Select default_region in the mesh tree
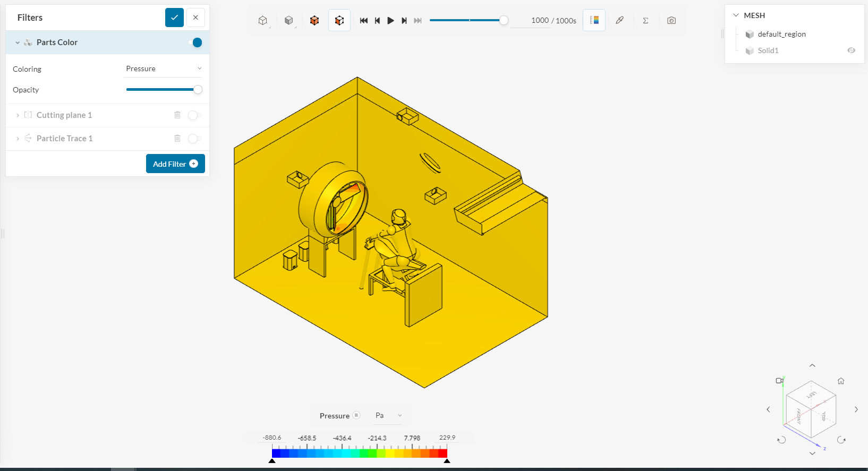Image resolution: width=868 pixels, height=471 pixels. (781, 34)
